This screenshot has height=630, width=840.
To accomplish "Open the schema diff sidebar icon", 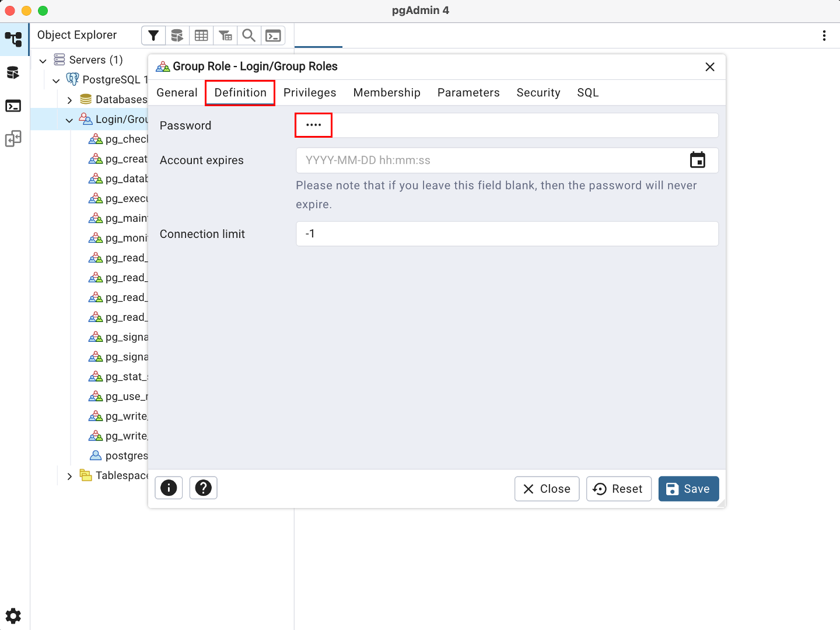I will click(13, 139).
